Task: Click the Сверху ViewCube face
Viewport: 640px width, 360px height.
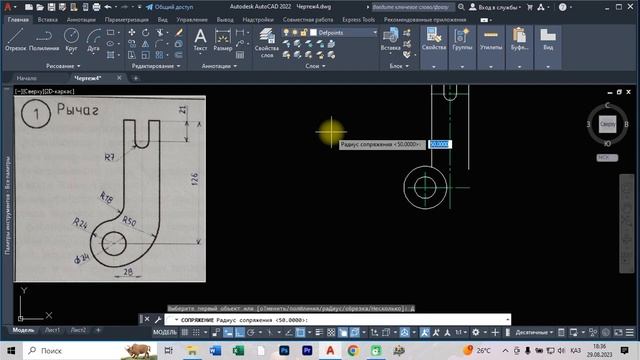Action: (607, 124)
